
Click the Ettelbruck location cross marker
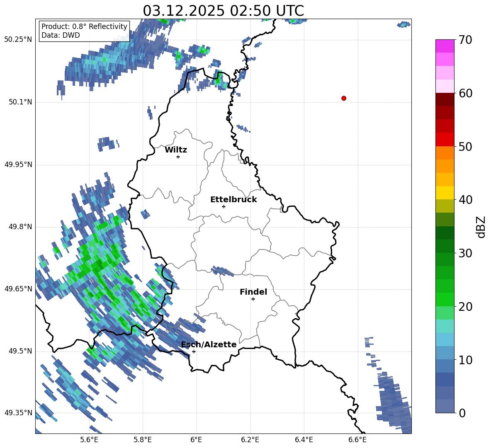224,206
